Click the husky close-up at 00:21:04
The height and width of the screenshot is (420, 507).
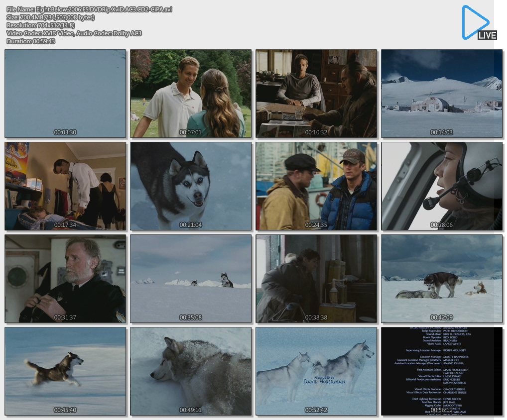click(191, 186)
